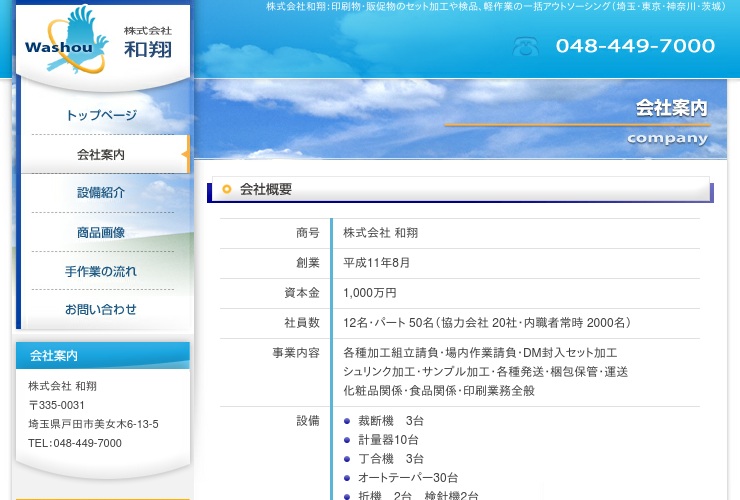The image size is (740, 500).
Task: Open the お問い合わせ contact page
Action: [x=101, y=310]
